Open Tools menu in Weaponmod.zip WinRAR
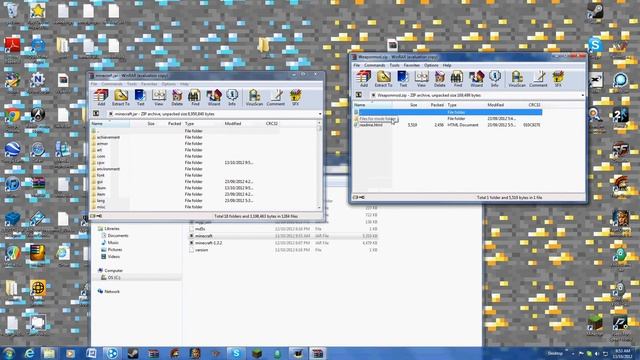The width and height of the screenshot is (640, 360). coord(394,65)
